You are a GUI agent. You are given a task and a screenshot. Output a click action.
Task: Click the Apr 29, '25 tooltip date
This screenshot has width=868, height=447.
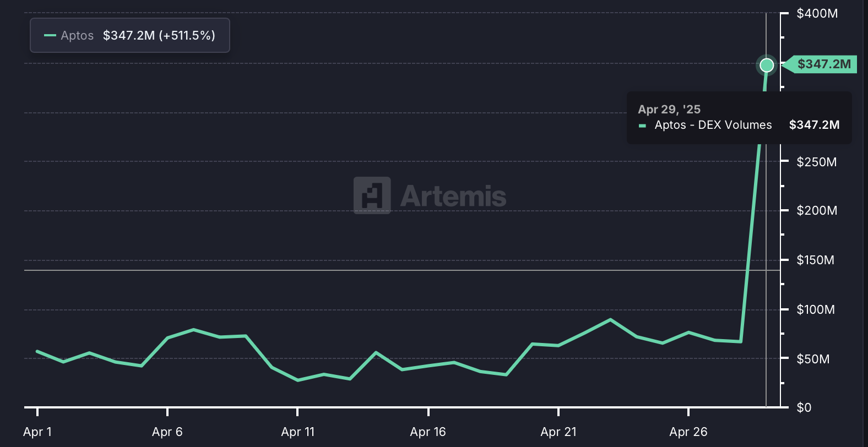pos(669,109)
